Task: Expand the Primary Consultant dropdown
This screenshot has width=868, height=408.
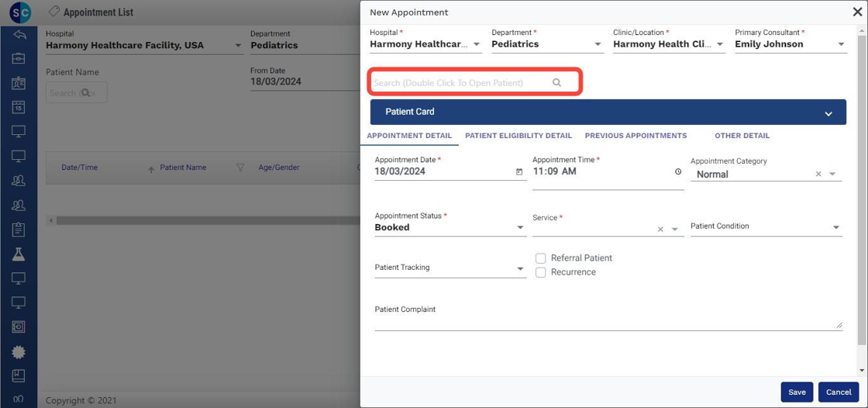Action: [842, 45]
